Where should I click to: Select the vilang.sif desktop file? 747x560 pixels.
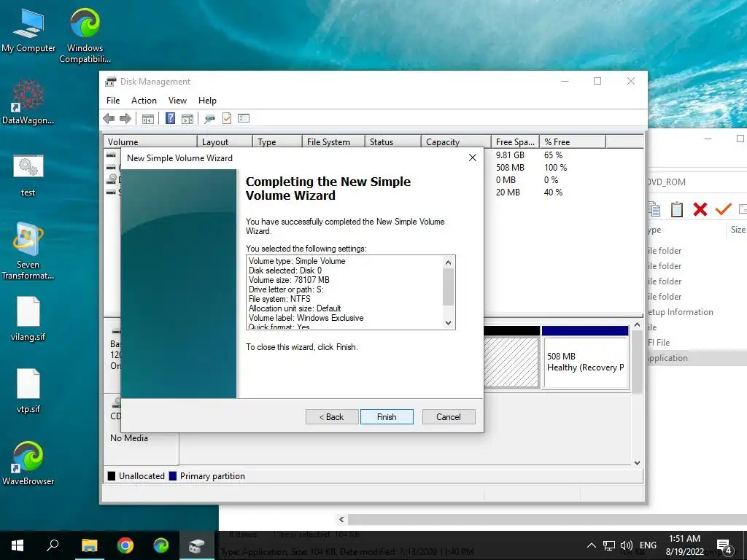(x=28, y=319)
